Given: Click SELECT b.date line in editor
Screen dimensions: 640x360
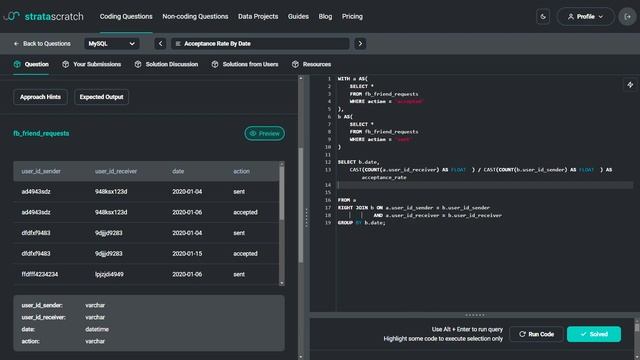Looking at the screenshot, I should pyautogui.click(x=358, y=162).
